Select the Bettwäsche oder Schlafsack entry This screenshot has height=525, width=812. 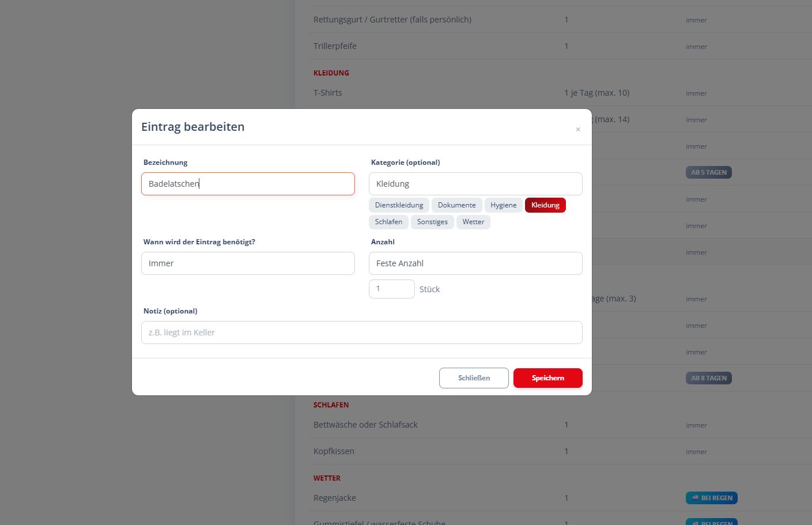[x=365, y=425]
